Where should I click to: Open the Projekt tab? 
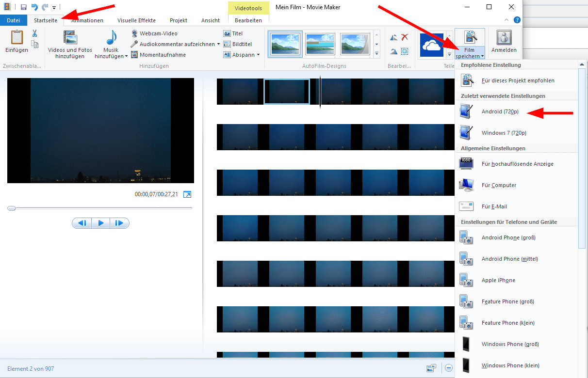tap(179, 20)
